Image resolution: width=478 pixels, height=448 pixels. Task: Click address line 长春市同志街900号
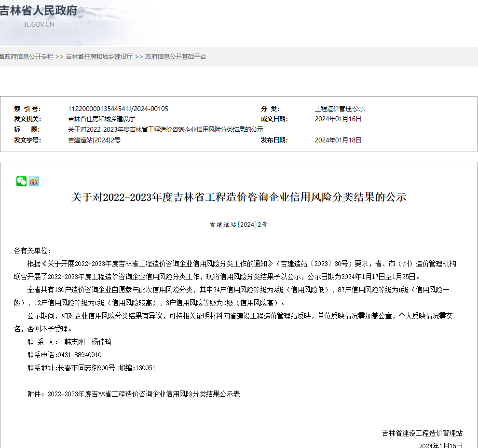(86, 368)
